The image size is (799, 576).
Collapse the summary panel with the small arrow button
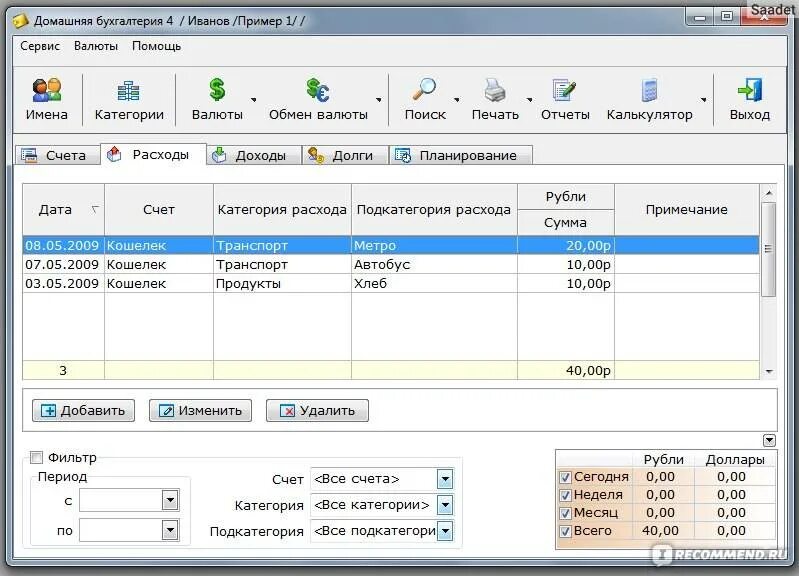tap(769, 440)
